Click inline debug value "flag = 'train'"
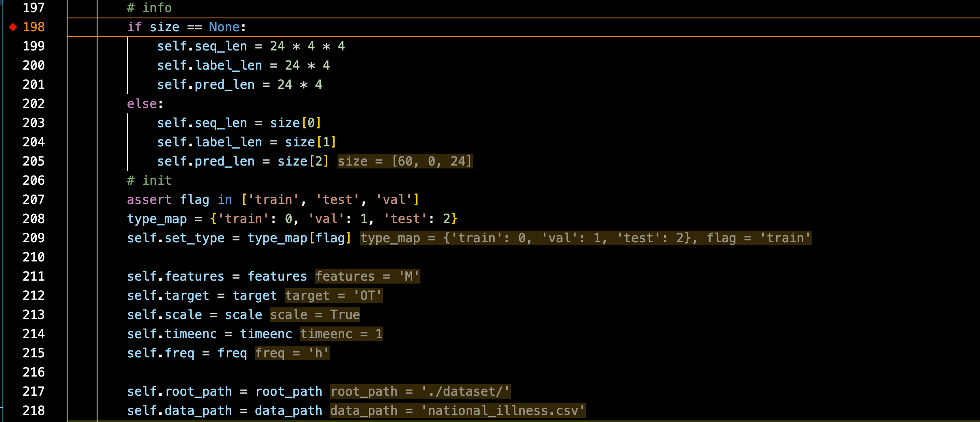This screenshot has height=422, width=980. [x=758, y=238]
